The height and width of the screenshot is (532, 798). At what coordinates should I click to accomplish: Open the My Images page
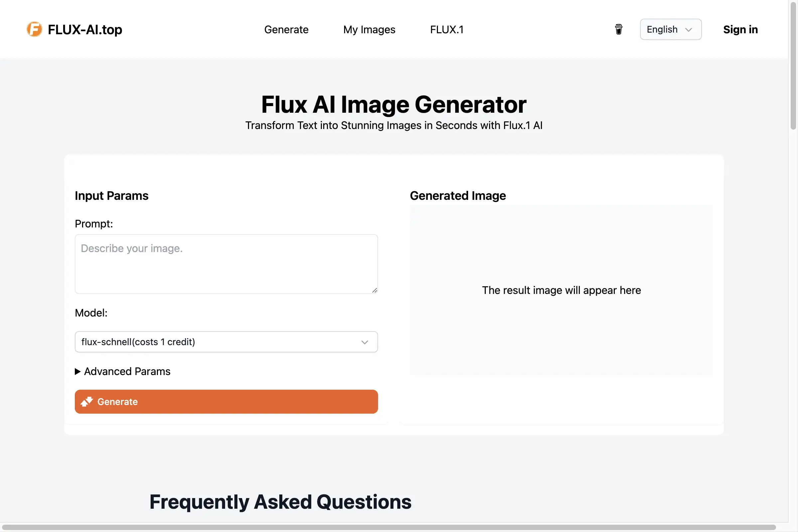click(x=369, y=30)
